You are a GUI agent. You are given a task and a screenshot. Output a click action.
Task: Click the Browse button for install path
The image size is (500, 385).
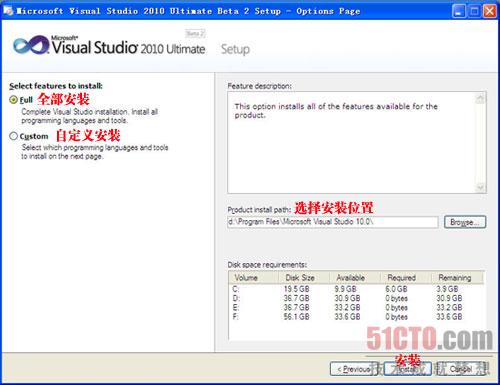465,222
